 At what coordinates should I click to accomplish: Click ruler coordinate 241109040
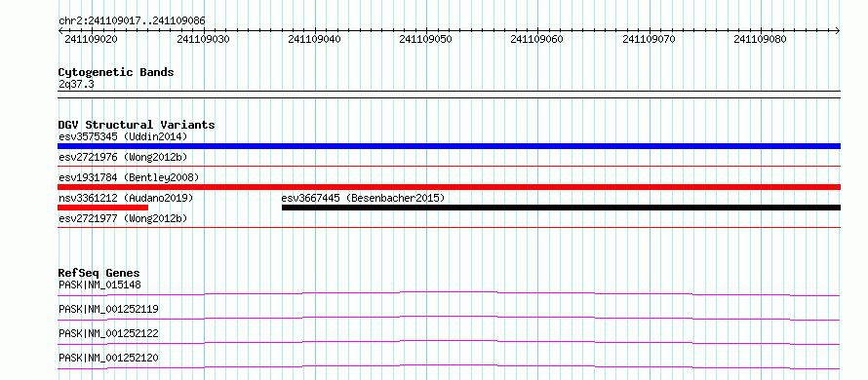[314, 39]
